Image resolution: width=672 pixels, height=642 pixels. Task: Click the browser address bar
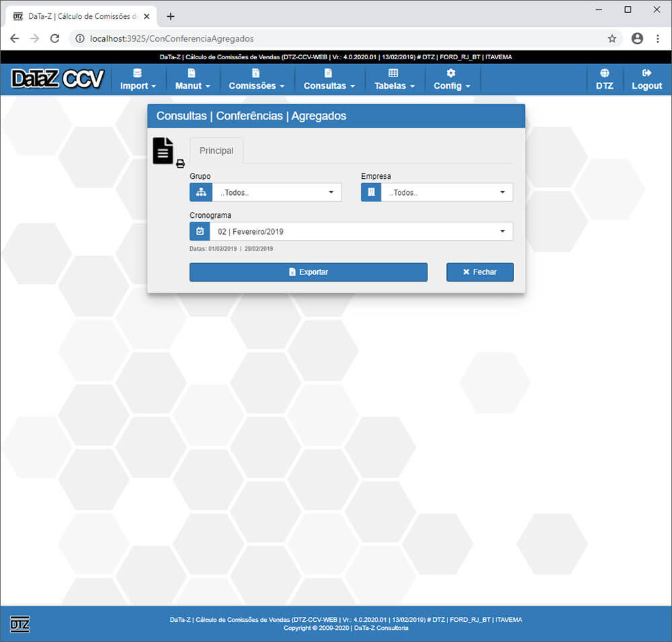point(336,38)
